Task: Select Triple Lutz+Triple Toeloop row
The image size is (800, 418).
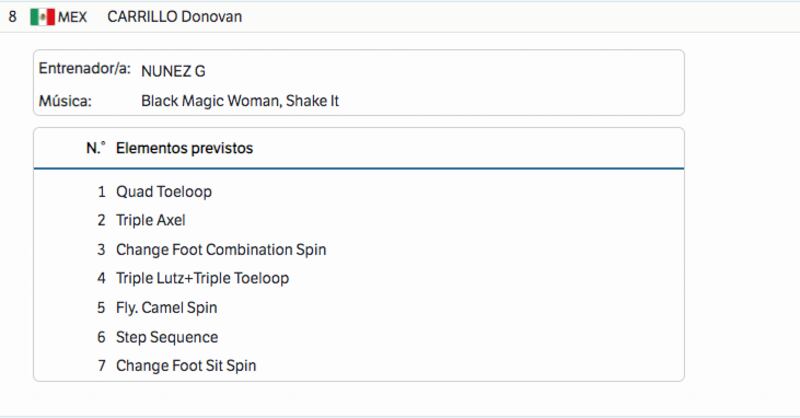Action: pyautogui.click(x=359, y=278)
